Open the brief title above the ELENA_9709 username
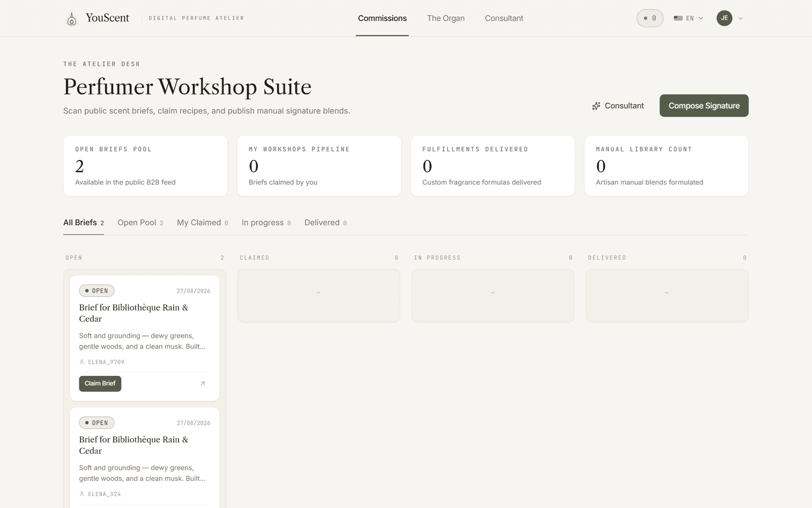Screen dimensions: 812x508 133,313
